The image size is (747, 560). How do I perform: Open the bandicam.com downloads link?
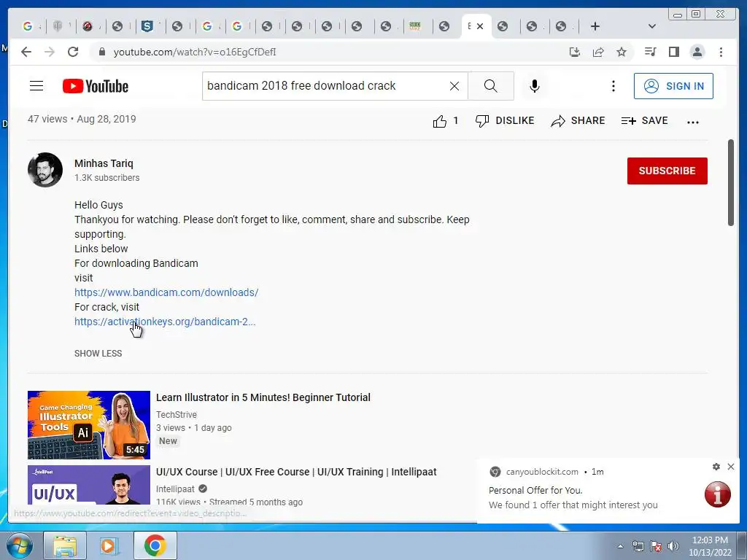pos(166,292)
